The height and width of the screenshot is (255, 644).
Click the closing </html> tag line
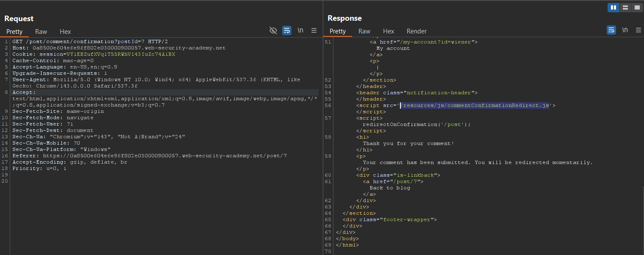347,245
